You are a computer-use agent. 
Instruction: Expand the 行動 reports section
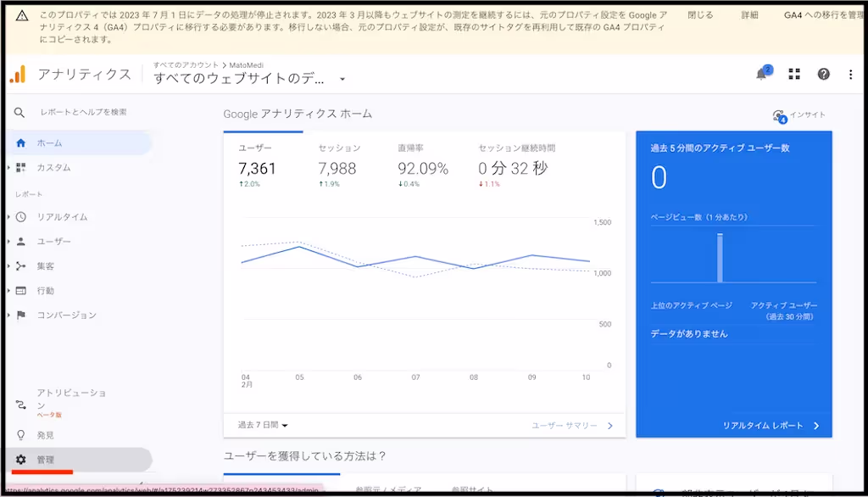[x=8, y=290]
